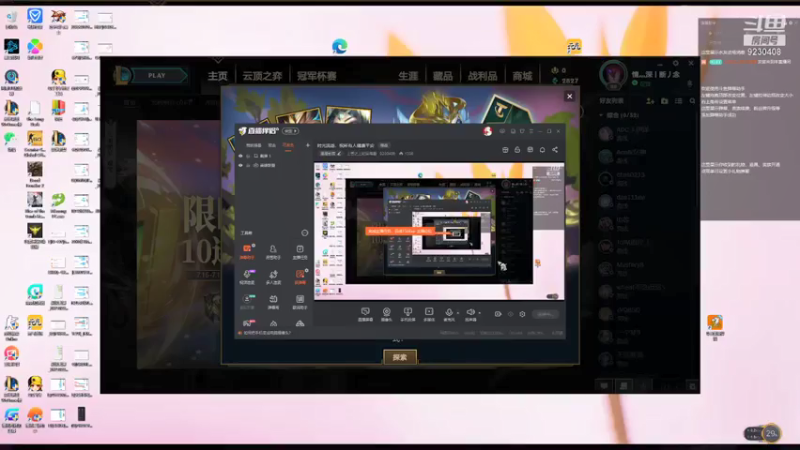Click the battery percentage widget showing 29
Image resolution: width=800 pixels, height=450 pixels.
(x=763, y=433)
